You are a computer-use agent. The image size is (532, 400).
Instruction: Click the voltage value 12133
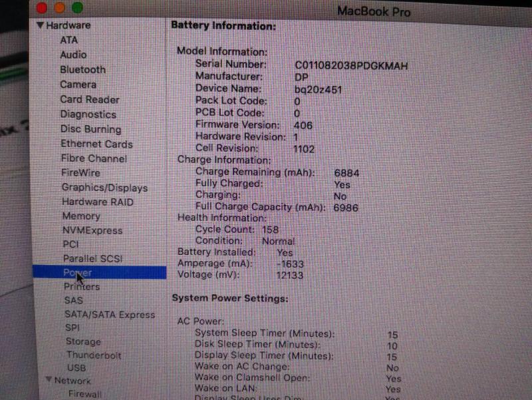pos(290,275)
